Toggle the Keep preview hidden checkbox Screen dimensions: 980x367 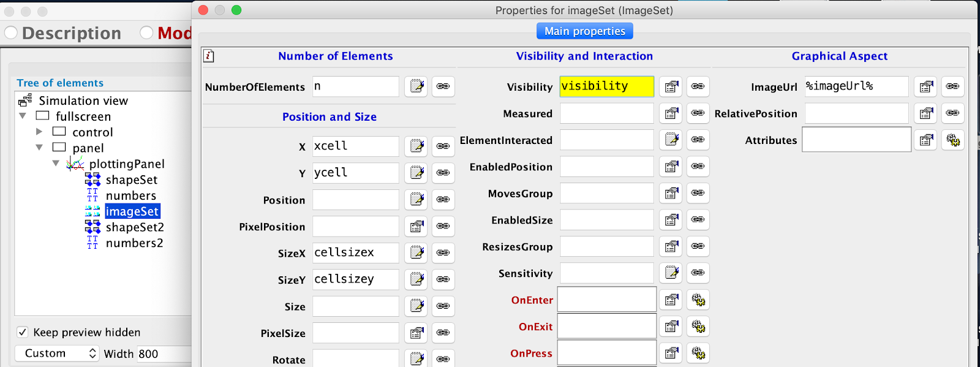point(23,332)
